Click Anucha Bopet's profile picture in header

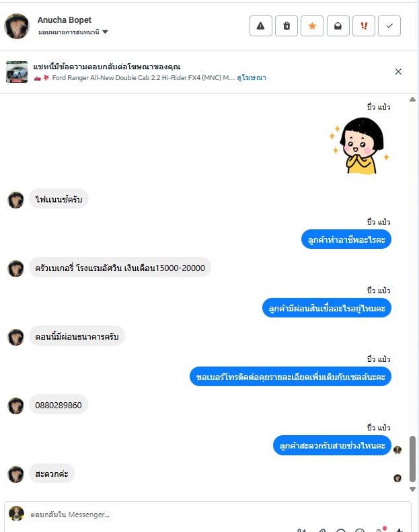pyautogui.click(x=17, y=26)
